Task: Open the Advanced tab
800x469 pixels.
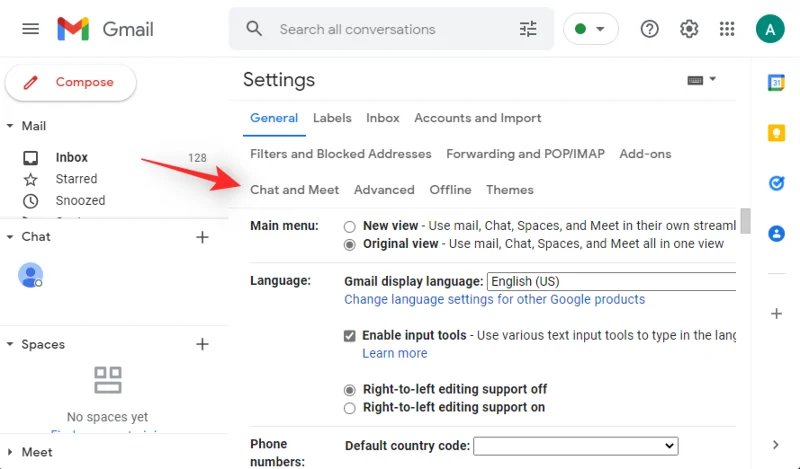Action: (x=384, y=189)
